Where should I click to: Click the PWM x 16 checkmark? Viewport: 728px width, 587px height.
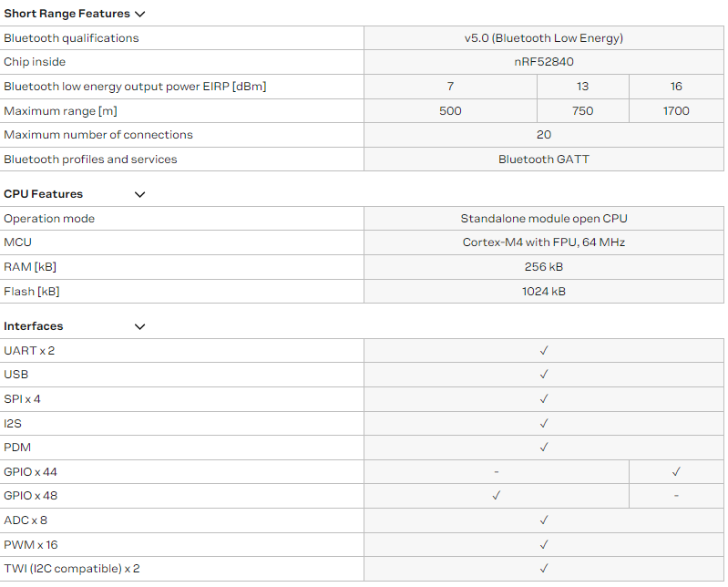click(x=544, y=544)
